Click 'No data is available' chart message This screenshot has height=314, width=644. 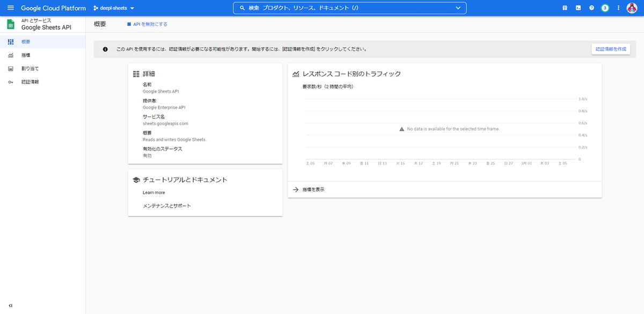click(453, 129)
